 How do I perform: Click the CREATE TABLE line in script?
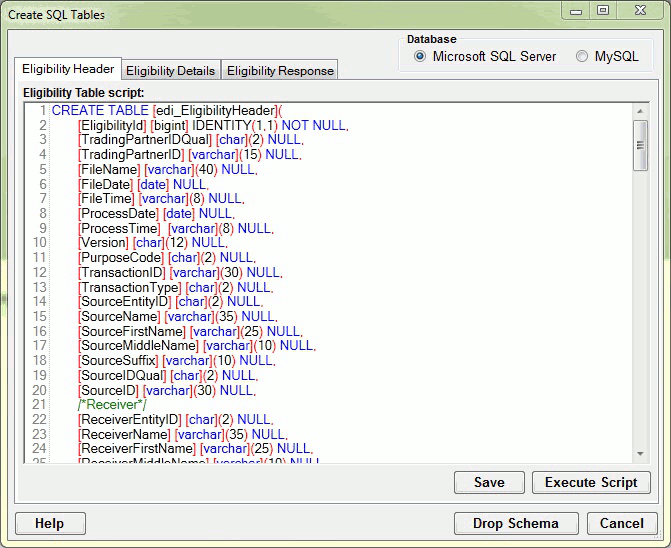[x=167, y=110]
